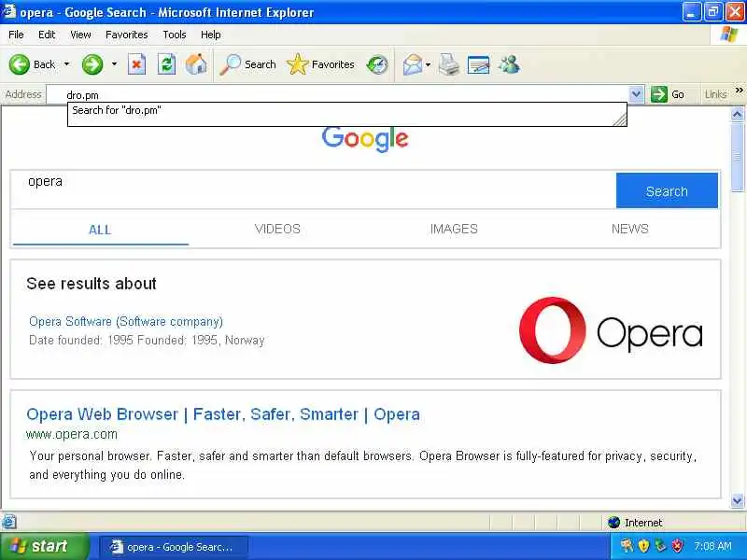Screen dimensions: 747x560
Task: Click the Windows flag logo throbber
Action: coord(729,35)
